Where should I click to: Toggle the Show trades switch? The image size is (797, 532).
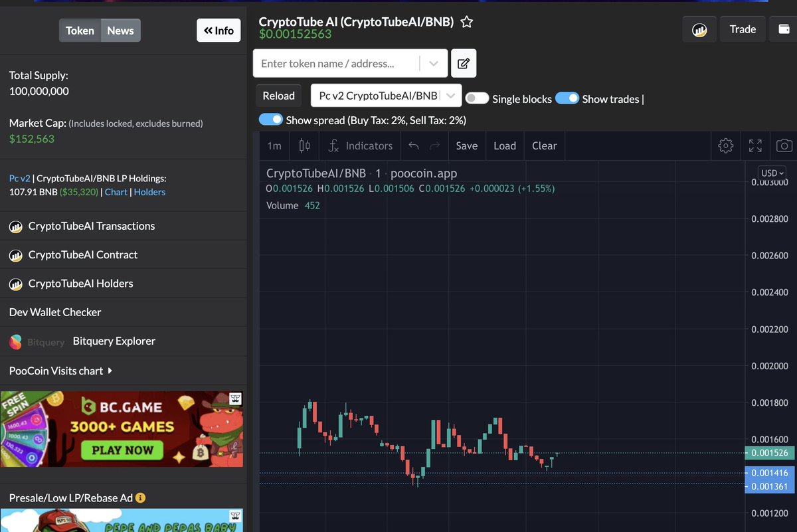[567, 98]
